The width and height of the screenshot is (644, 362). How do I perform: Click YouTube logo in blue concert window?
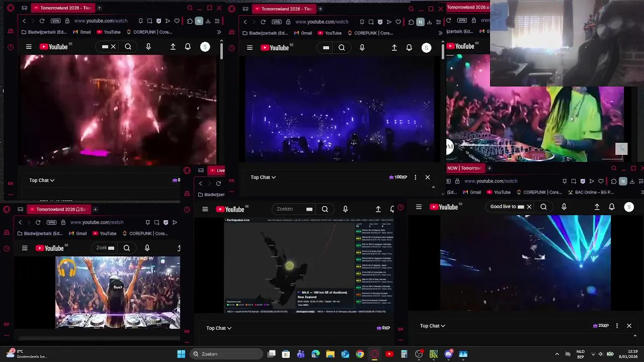(274, 48)
